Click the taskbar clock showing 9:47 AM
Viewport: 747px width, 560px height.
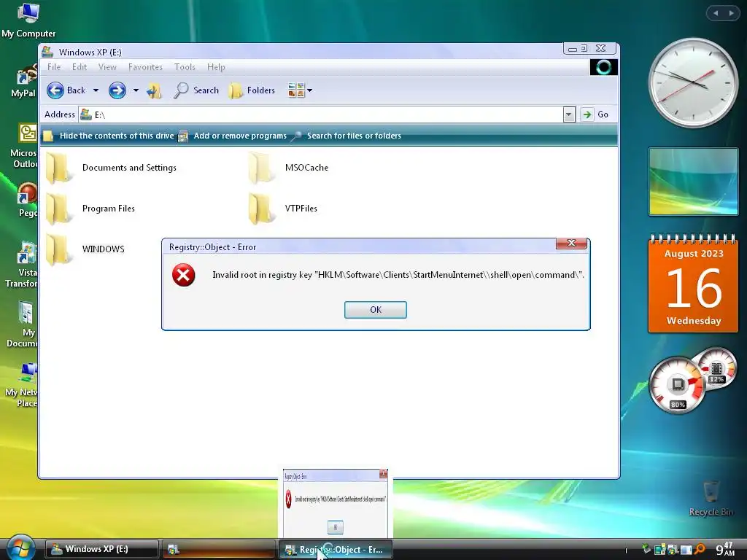click(x=725, y=549)
